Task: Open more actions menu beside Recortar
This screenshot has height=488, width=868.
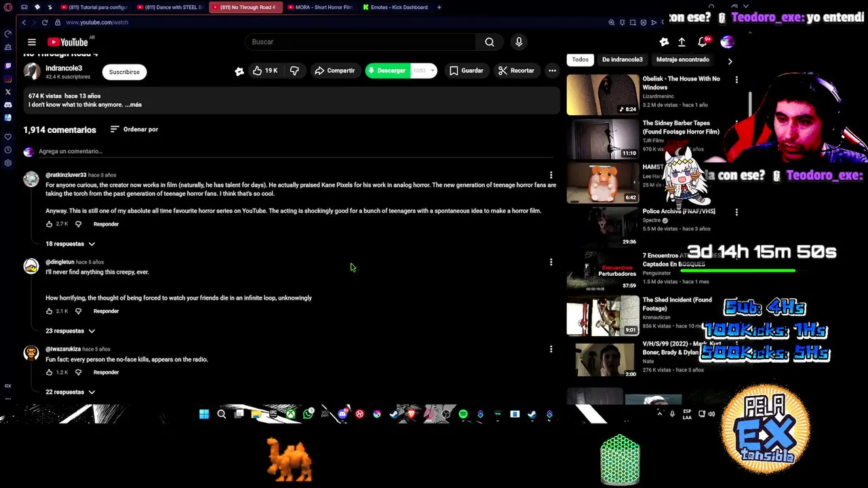Action: tap(552, 70)
